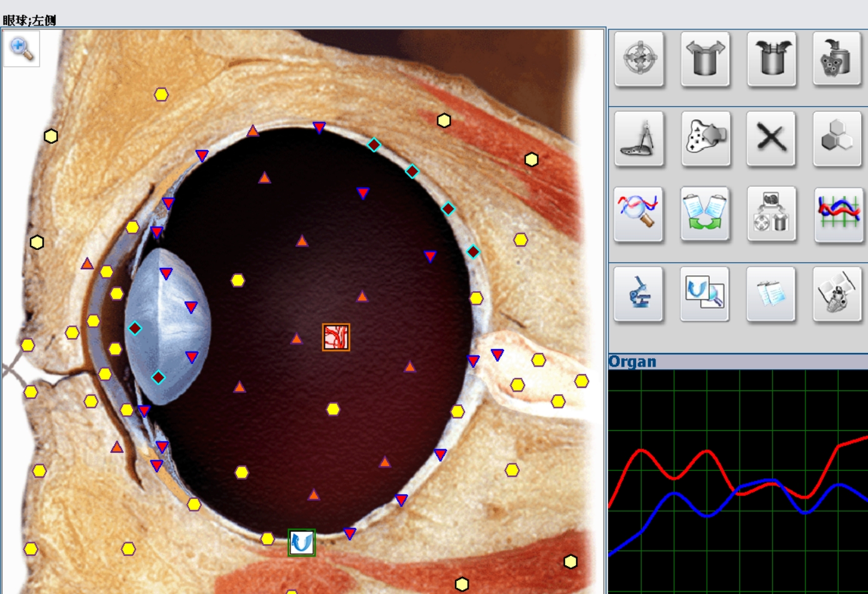Click the gray flowchart icon with bin

tap(772, 214)
